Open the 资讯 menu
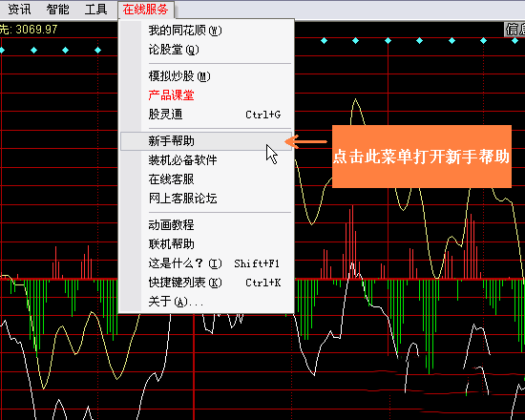Image resolution: width=525 pixels, height=420 pixels. click(19, 10)
